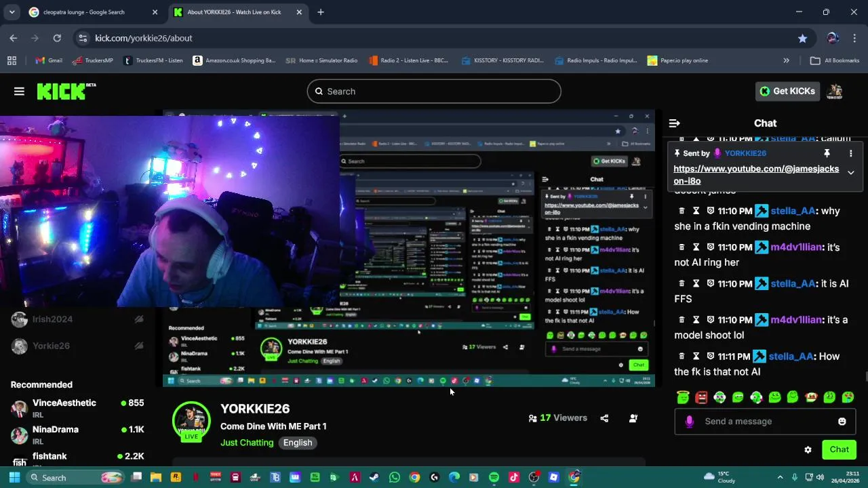868x488 pixels.
Task: Unpin the pinned message via pin icon
Action: [x=827, y=153]
